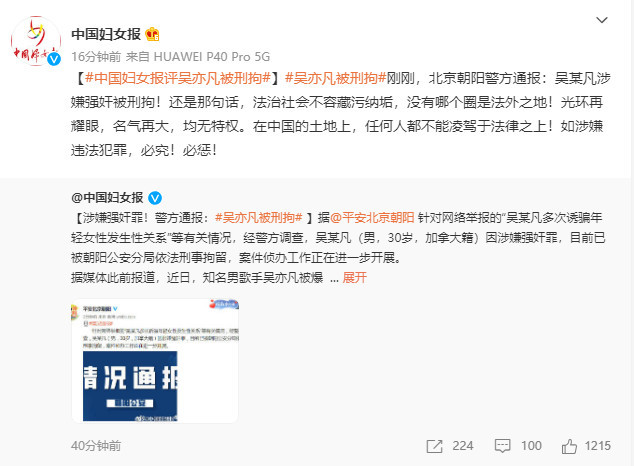
Task: Click the blue verified badge on the avatar
Action: (x=54, y=59)
